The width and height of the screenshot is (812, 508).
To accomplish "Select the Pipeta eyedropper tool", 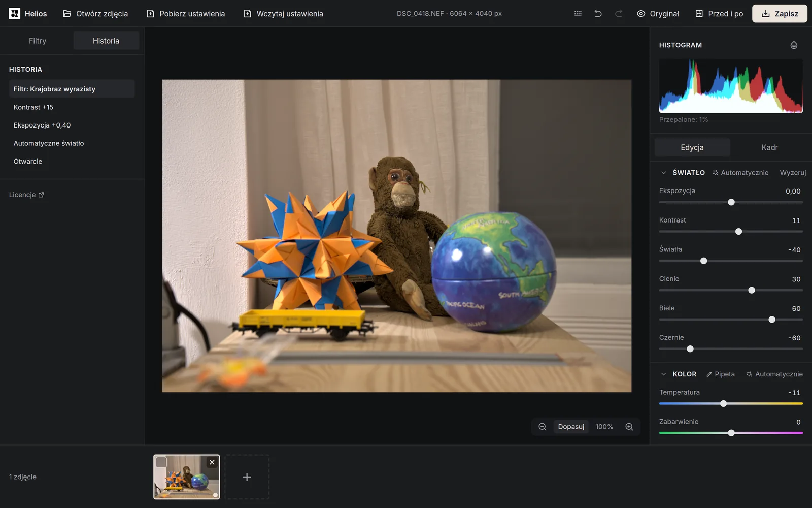I will click(721, 374).
